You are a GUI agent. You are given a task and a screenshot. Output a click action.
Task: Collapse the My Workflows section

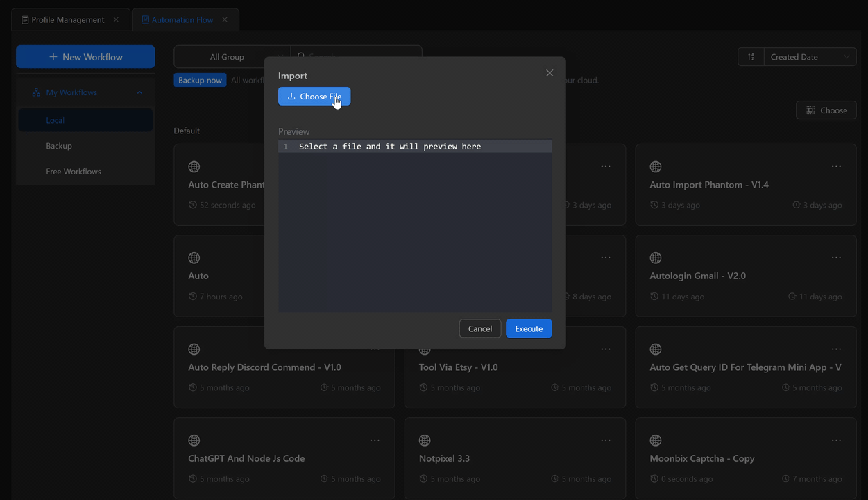point(139,92)
